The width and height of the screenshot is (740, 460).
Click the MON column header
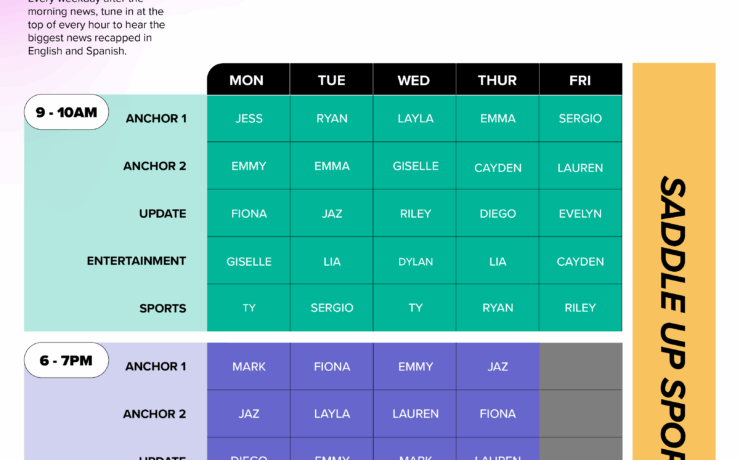pos(247,80)
